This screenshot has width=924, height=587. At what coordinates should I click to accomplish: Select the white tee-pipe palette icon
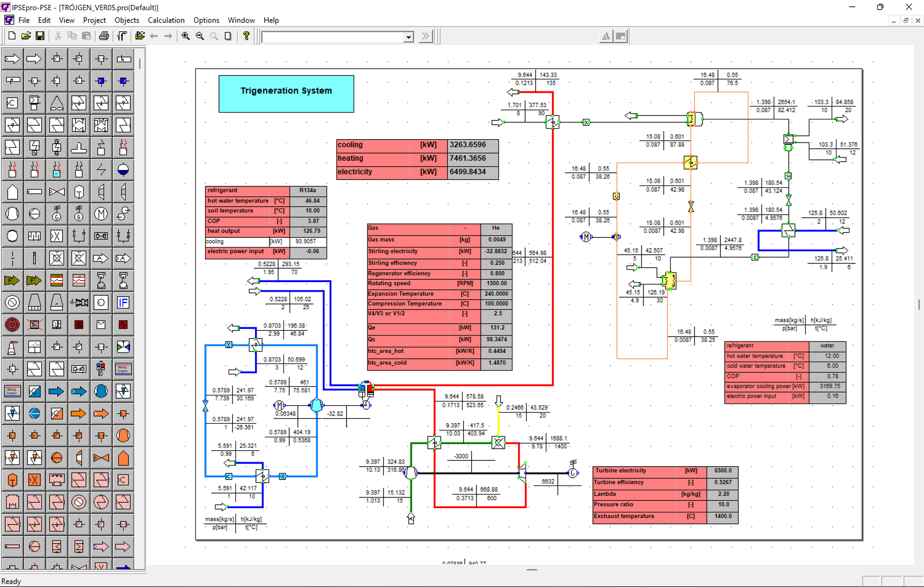(79, 147)
